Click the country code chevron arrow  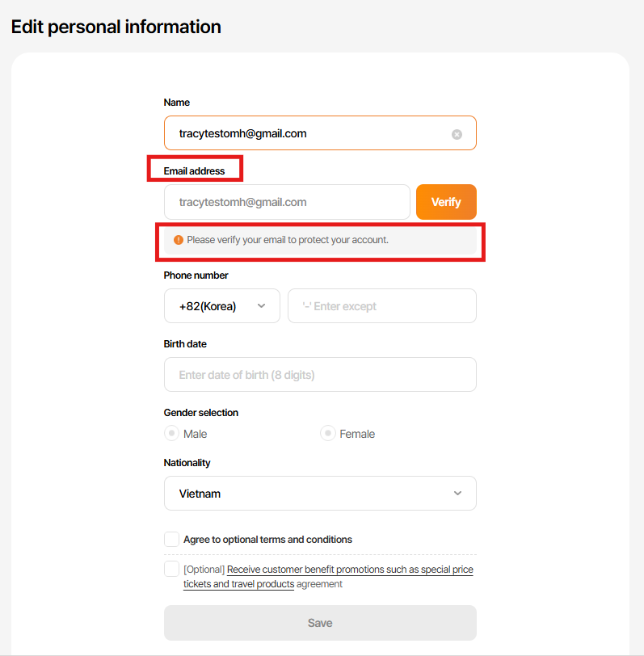[261, 306]
